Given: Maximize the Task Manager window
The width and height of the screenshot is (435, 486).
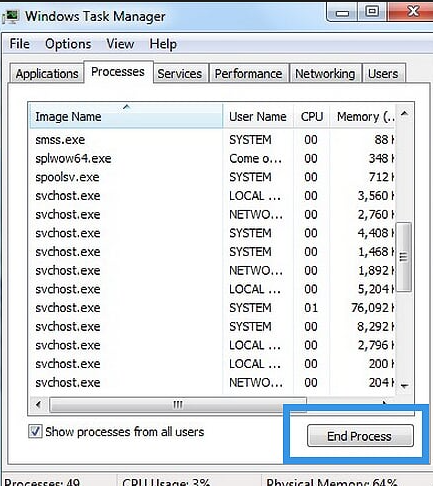Looking at the screenshot, I should click(372, 12).
